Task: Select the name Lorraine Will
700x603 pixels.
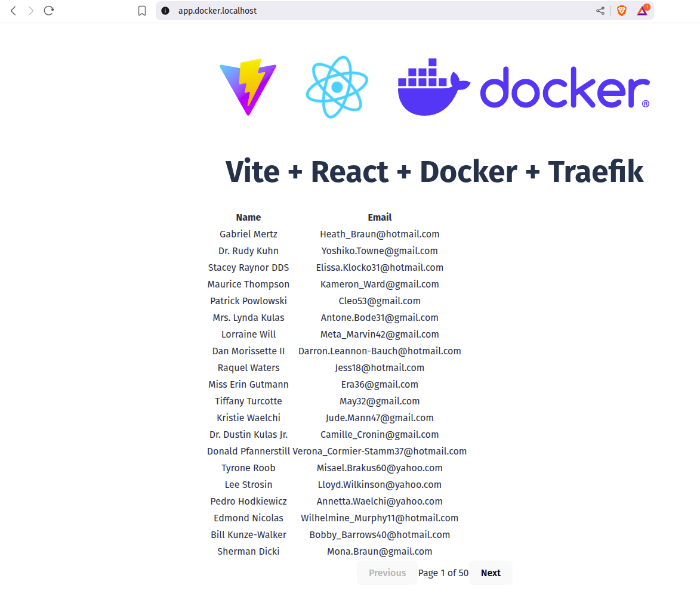Action: point(248,335)
